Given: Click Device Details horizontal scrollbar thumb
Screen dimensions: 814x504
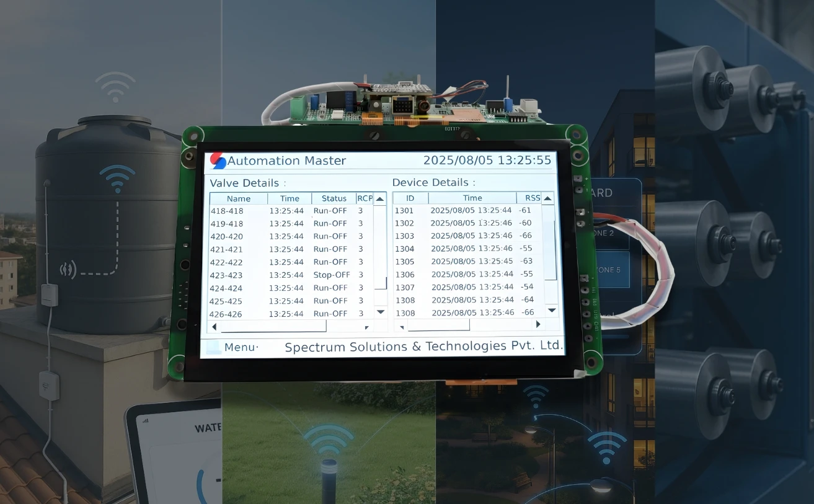Looking at the screenshot, I should (x=438, y=325).
